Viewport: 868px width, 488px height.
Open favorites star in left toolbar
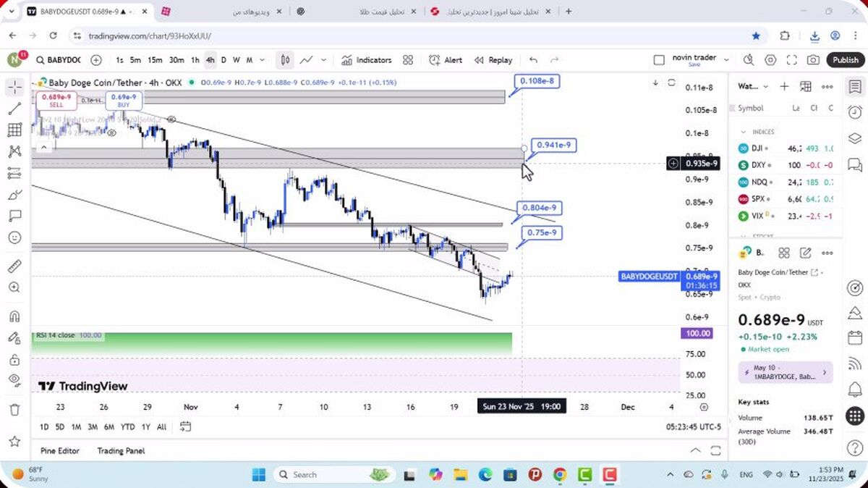pyautogui.click(x=14, y=441)
